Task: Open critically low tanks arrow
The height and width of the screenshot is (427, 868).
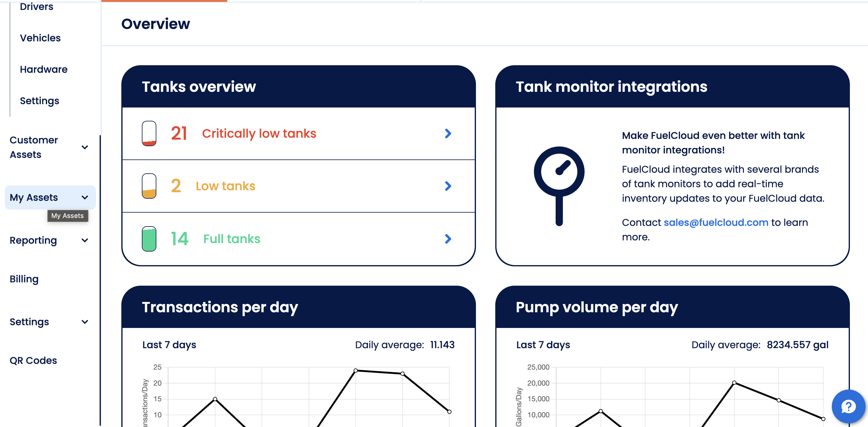Action: tap(448, 133)
